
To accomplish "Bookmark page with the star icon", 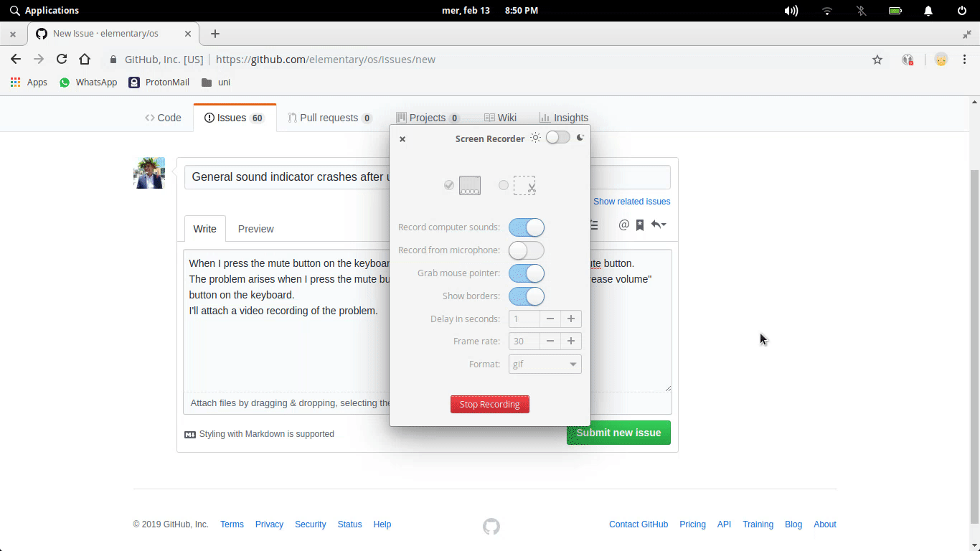I will [x=877, y=60].
